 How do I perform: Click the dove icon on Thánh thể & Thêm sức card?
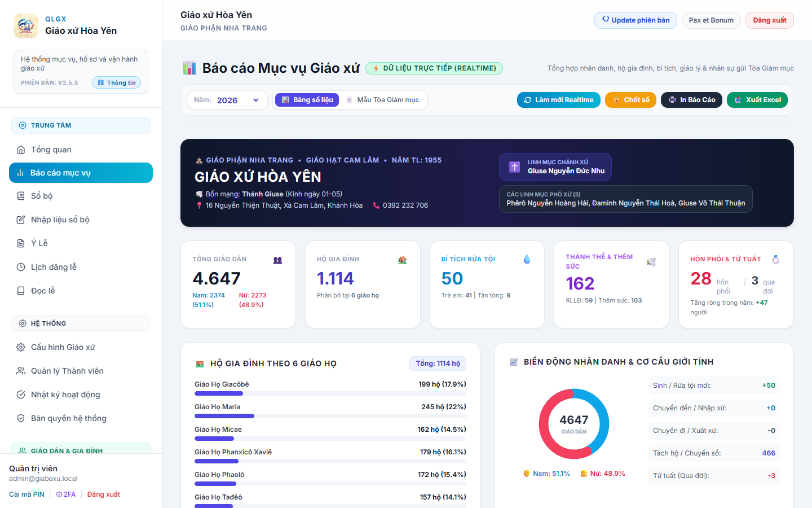tap(651, 262)
